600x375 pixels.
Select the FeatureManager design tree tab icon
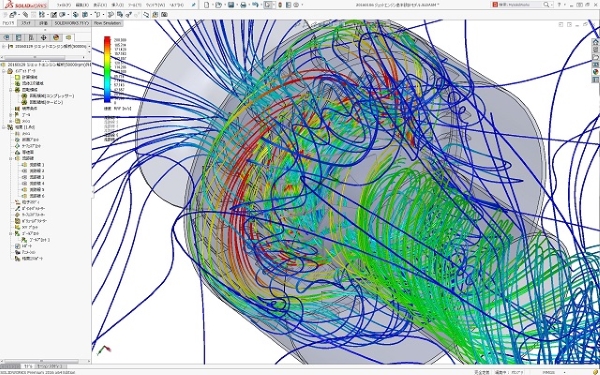click(x=6, y=37)
